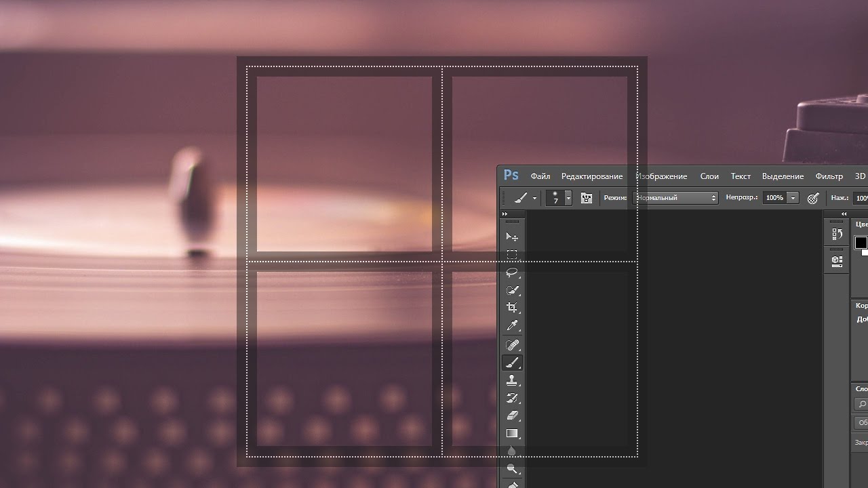The image size is (868, 488).
Task: Select the Rectangular Marquee tool
Action: 512,255
